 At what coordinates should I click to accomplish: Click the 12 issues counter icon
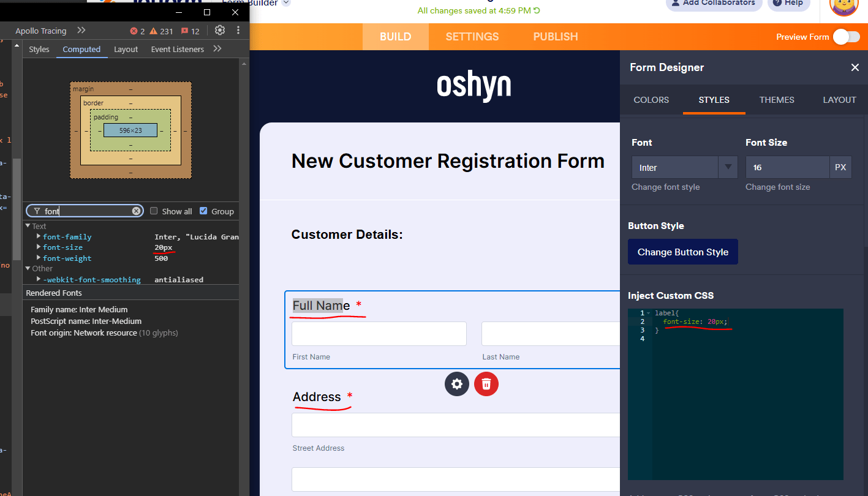pos(191,31)
